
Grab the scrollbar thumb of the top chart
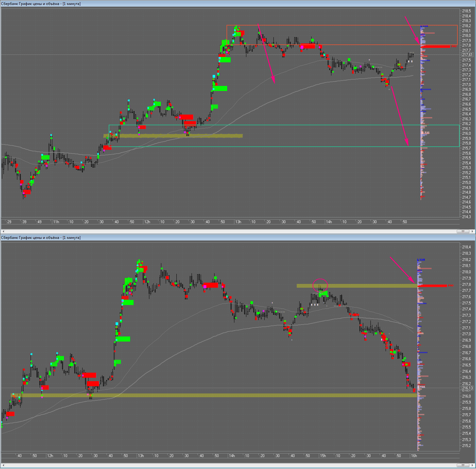[x=463, y=231]
